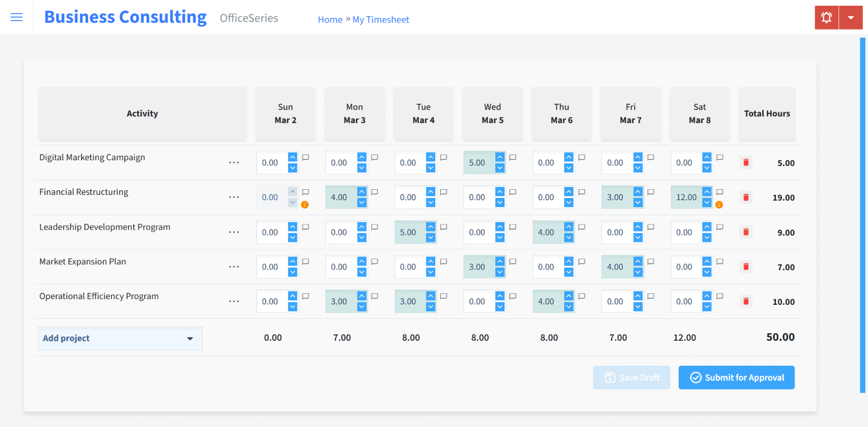Screen dimensions: 868x427
Task: Click the My Timesheet breadcrumb
Action: pos(380,19)
